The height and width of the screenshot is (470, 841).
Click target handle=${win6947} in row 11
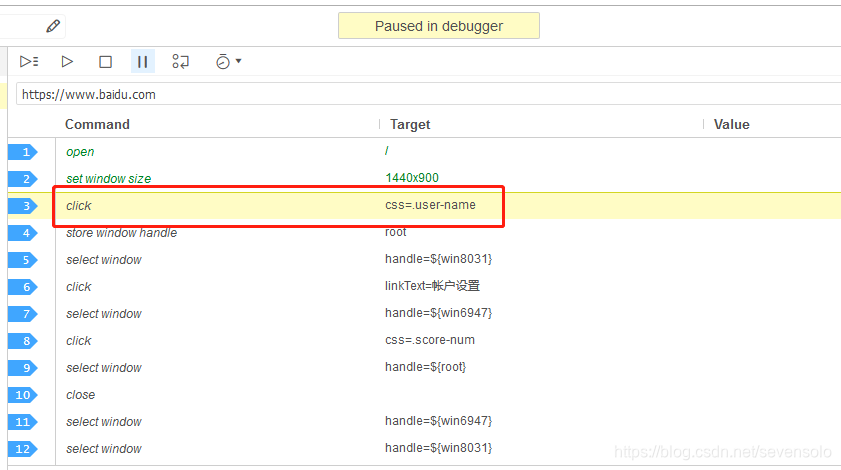coord(438,421)
